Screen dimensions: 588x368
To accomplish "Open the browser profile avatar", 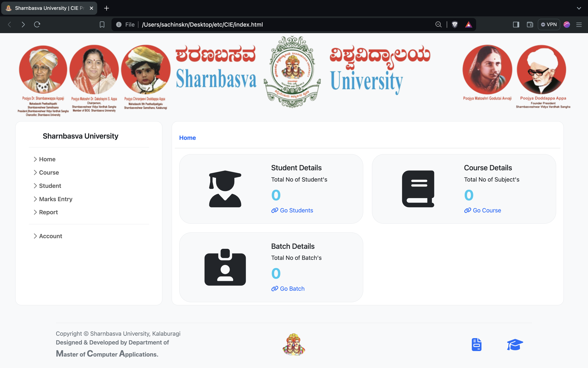I will (567, 25).
